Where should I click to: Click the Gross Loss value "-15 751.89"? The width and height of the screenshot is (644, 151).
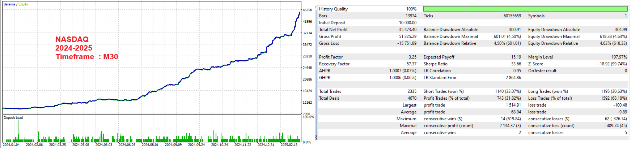(407, 43)
